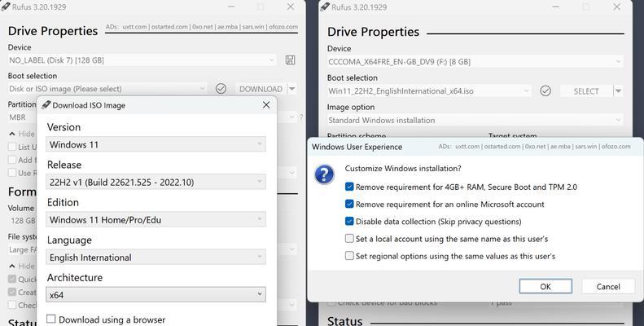
Task: Click the Customize Windows installation? text
Action: click(x=403, y=169)
